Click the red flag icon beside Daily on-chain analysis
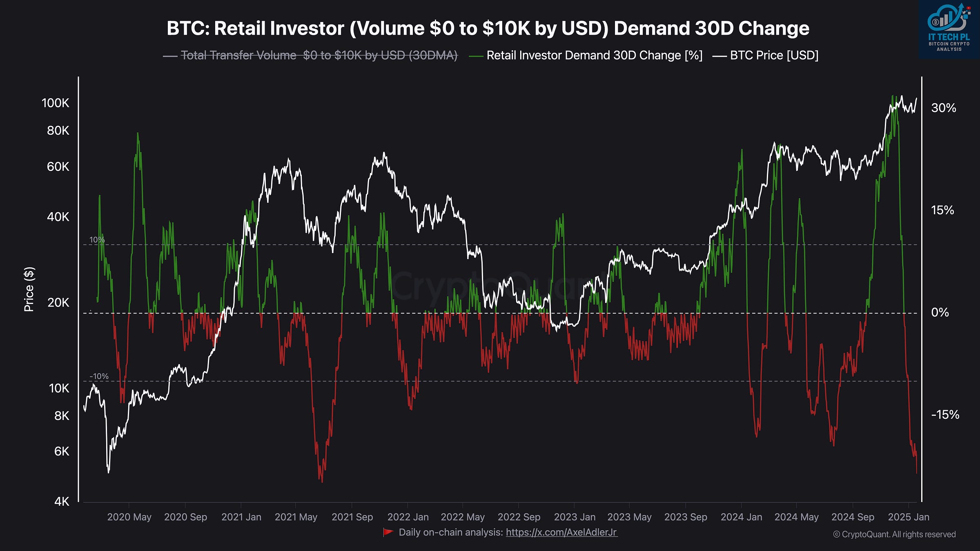This screenshot has width=980, height=551. [x=388, y=532]
